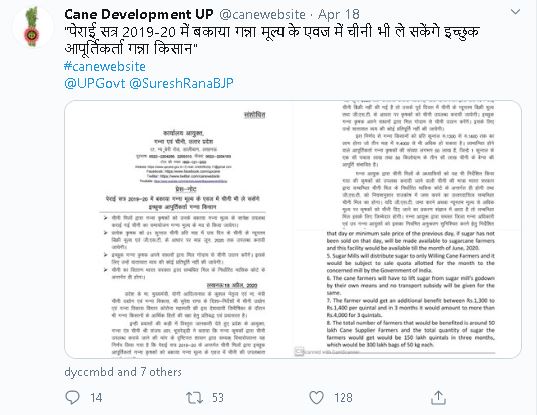Screen dimensions: 537x415
Task: Click the reply speech bubble icon
Action: pos(72,398)
